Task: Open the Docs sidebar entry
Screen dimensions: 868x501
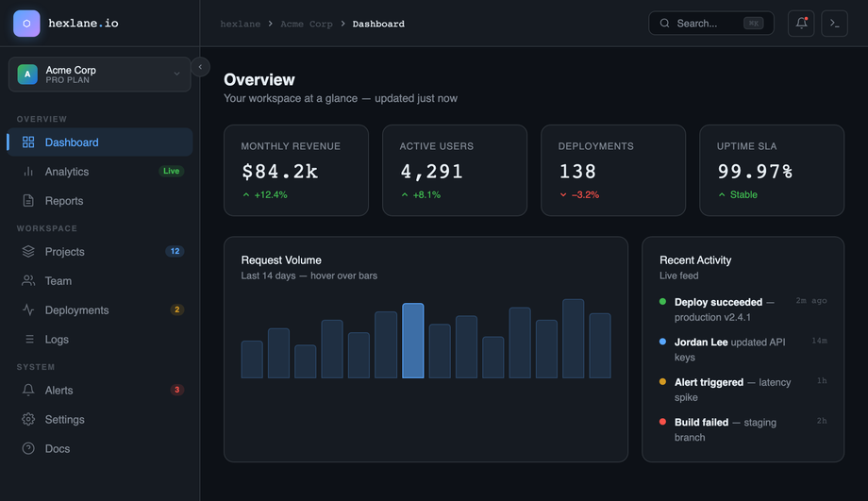Action: tap(100, 448)
